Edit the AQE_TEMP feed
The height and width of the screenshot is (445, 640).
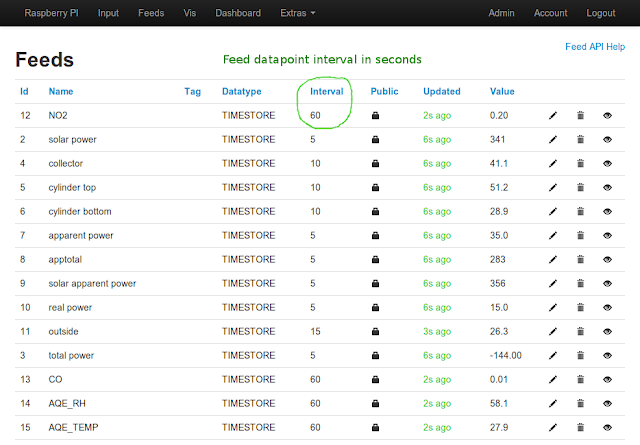point(553,427)
